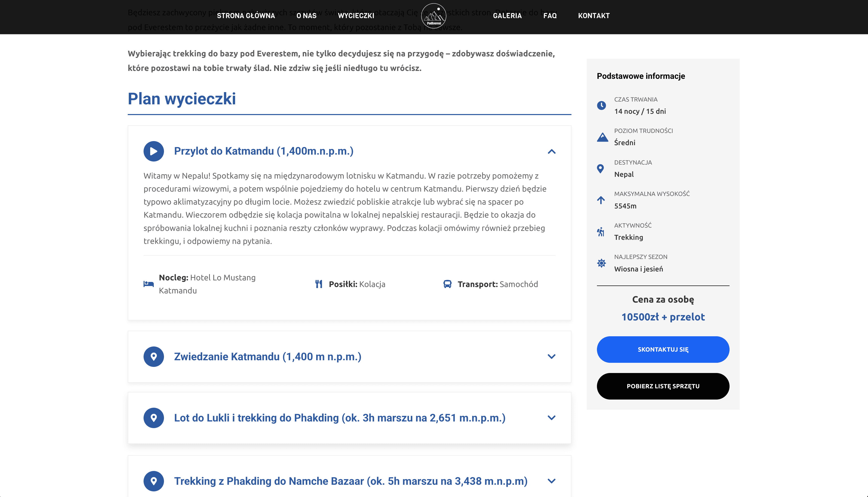Click the up arrow icon for Maksymalna wysokość
Screen dimensions: 868x497
[x=601, y=200]
